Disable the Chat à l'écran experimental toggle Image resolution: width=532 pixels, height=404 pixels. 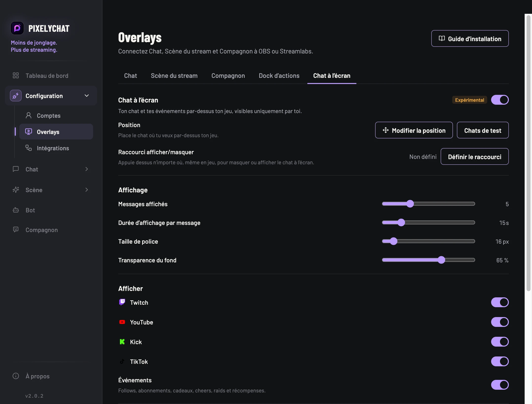pos(500,100)
